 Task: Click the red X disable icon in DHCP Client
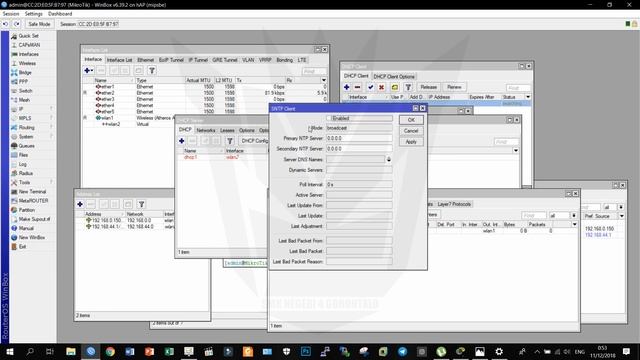pos(381,87)
